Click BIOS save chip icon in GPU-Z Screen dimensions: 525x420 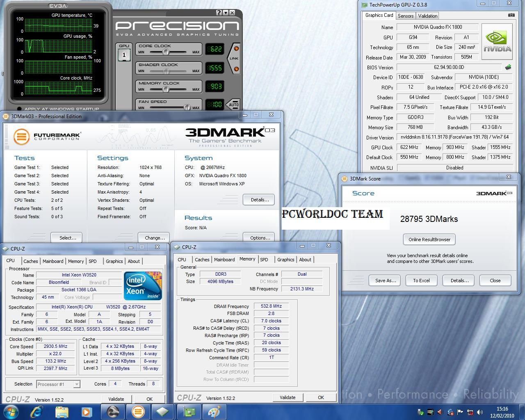508,67
